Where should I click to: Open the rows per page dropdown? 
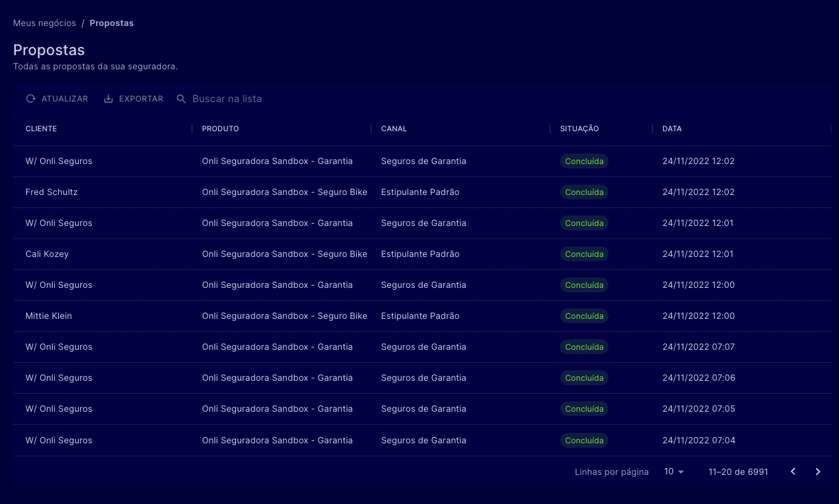pyautogui.click(x=674, y=472)
